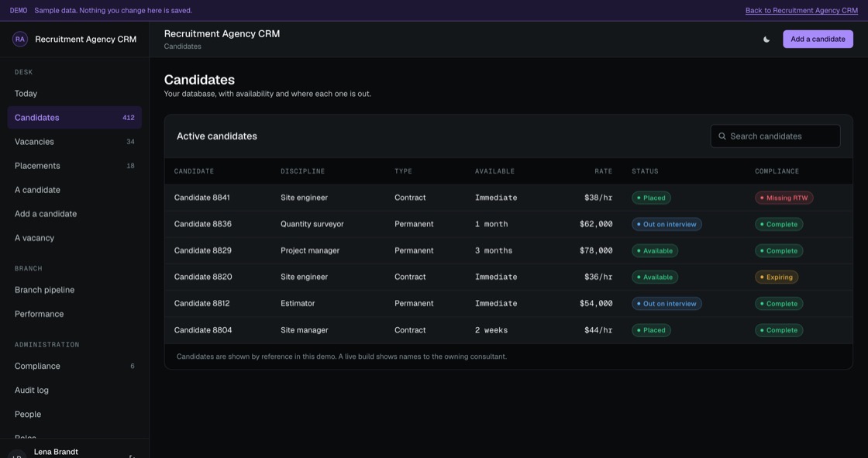868x458 pixels.
Task: Click the Complete badge for Candidate 8812
Action: tap(779, 304)
